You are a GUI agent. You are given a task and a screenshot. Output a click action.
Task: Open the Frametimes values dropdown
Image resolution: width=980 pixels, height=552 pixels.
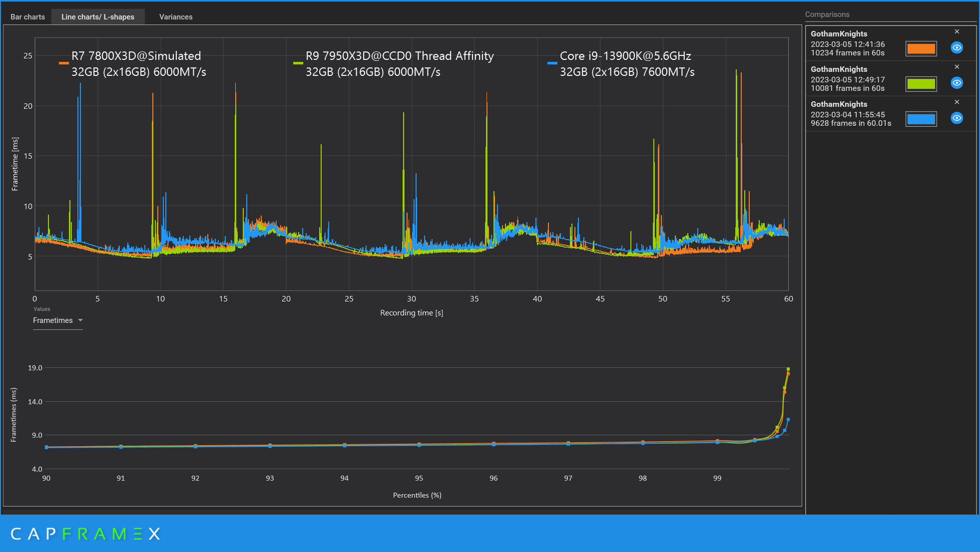coord(57,320)
